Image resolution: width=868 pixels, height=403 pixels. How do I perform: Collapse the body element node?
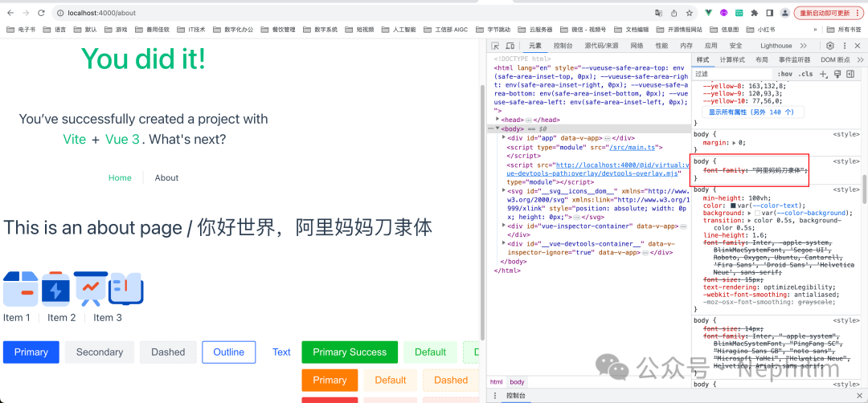click(497, 128)
